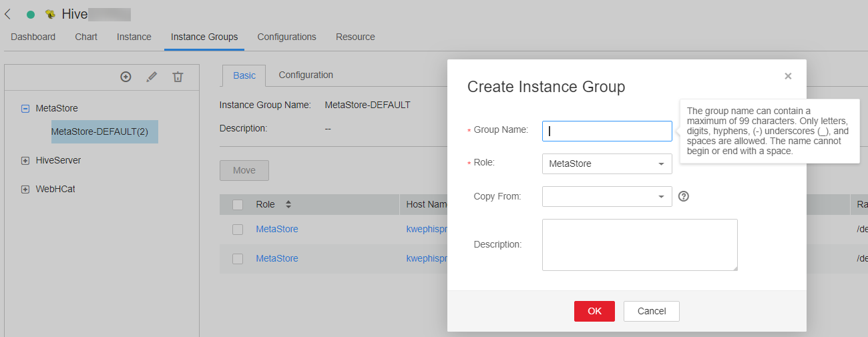Select the WebHCat tree label

(x=55, y=190)
